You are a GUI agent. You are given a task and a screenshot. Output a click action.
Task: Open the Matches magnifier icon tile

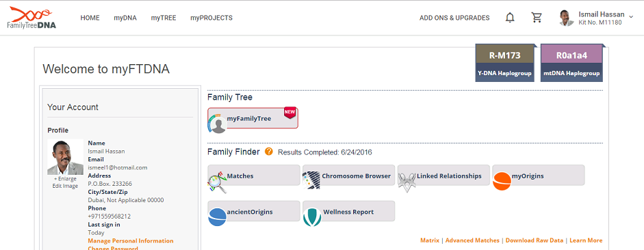coord(254,176)
